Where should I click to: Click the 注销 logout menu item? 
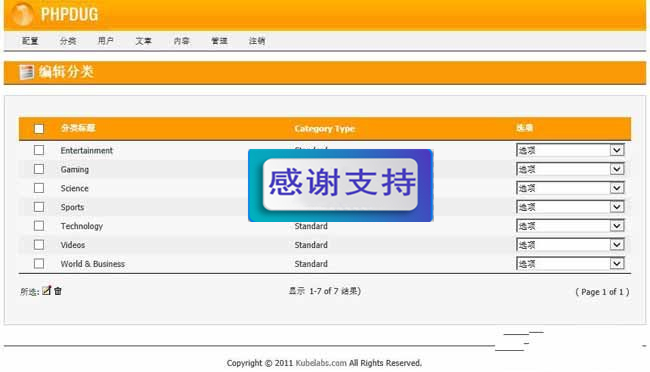257,41
